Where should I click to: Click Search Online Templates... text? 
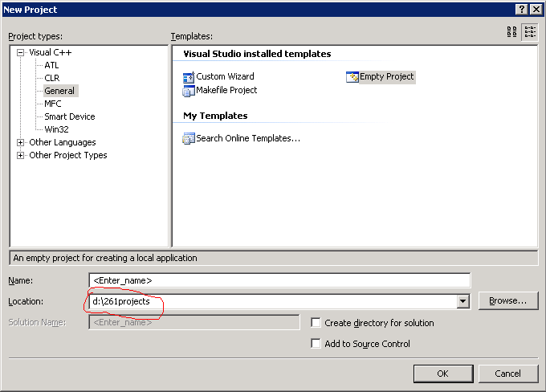tap(248, 139)
